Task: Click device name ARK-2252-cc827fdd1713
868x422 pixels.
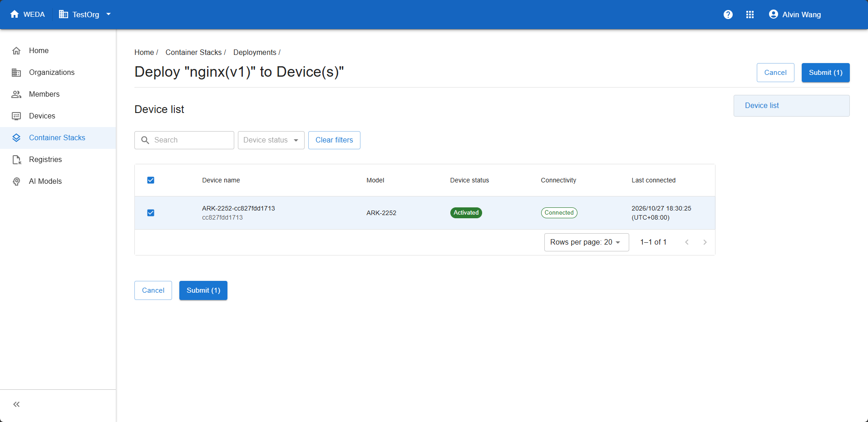Action: coord(238,208)
